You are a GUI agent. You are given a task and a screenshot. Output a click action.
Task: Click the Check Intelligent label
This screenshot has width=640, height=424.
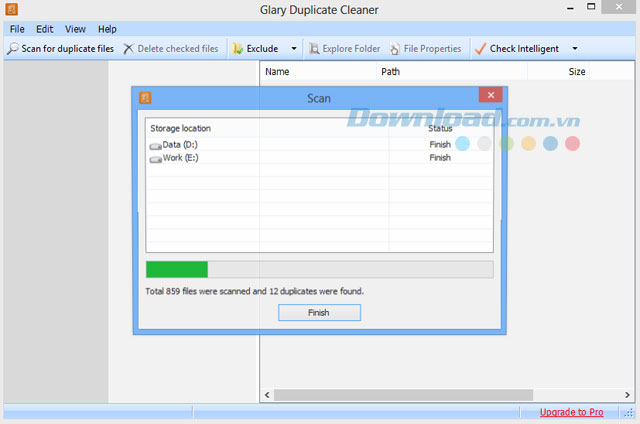524,49
